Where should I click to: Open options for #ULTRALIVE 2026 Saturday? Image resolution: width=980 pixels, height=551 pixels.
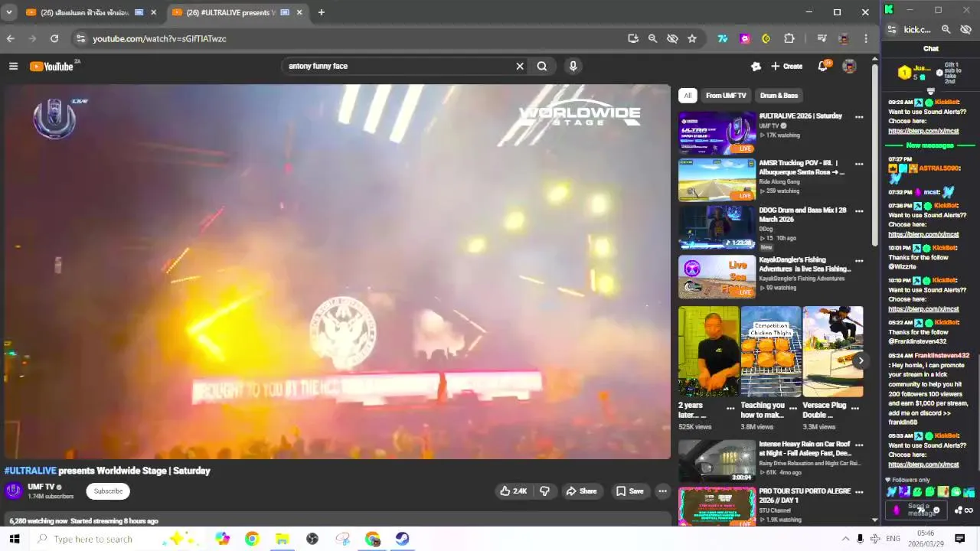859,117
